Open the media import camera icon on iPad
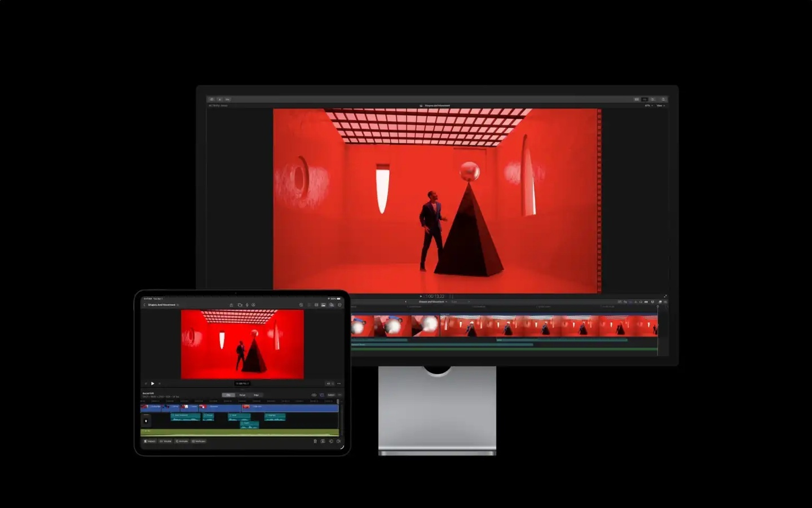812x508 pixels. point(240,305)
